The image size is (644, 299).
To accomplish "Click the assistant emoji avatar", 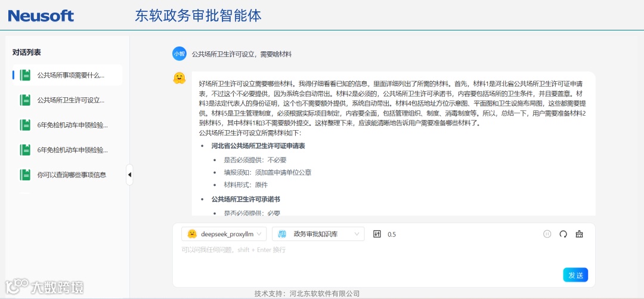I will pyautogui.click(x=179, y=78).
